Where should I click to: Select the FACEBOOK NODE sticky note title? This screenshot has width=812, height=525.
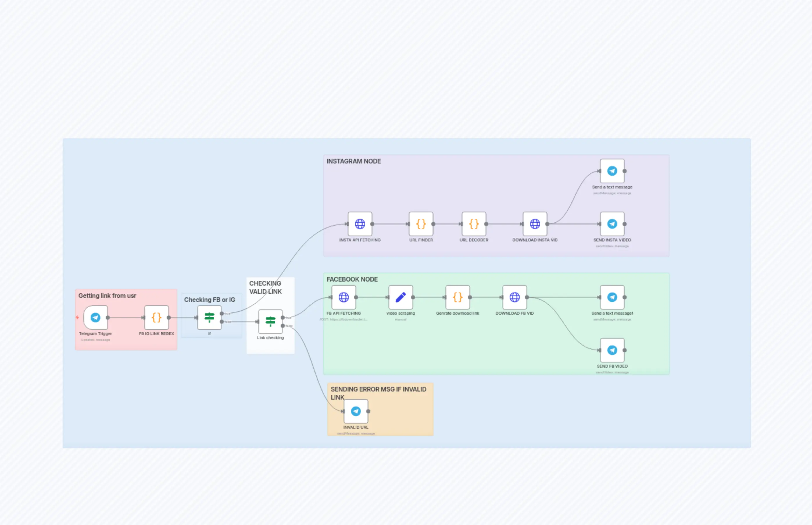pyautogui.click(x=352, y=279)
